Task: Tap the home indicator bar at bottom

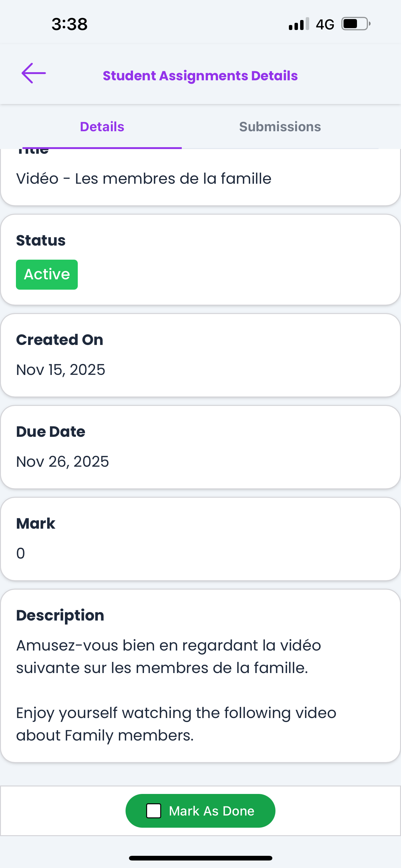Action: pos(200,858)
